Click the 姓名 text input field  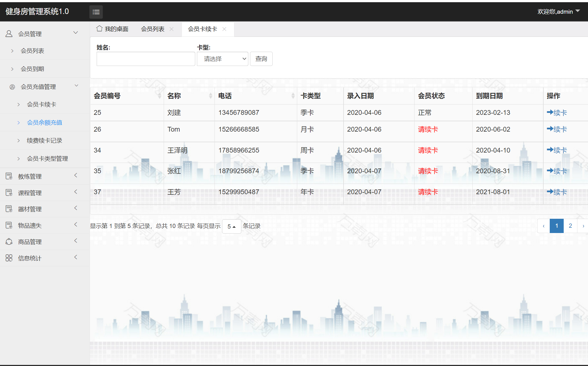[146, 59]
